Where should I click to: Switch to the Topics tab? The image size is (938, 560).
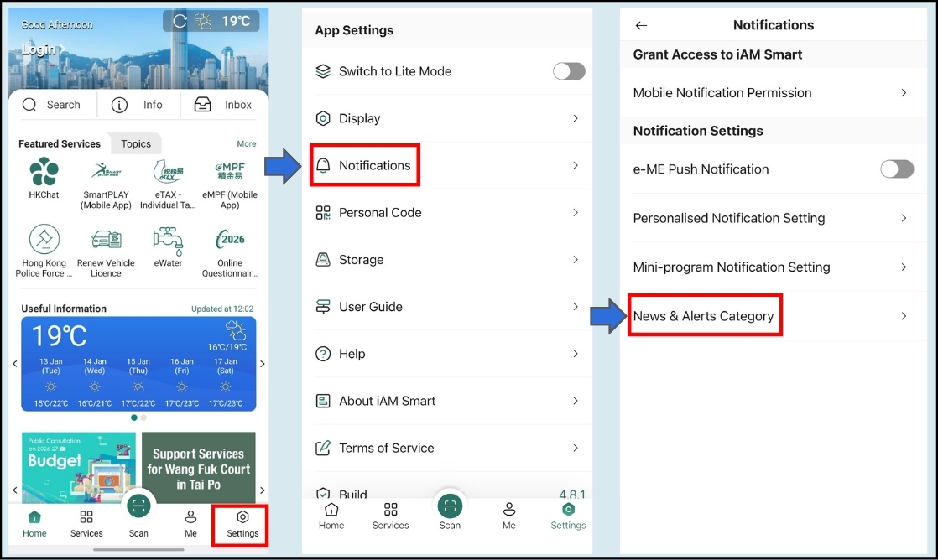[x=135, y=143]
